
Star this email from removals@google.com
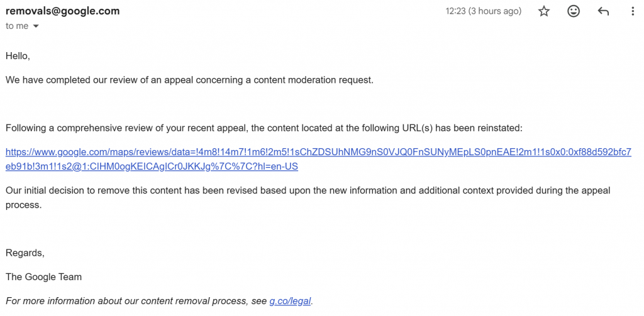(x=544, y=11)
